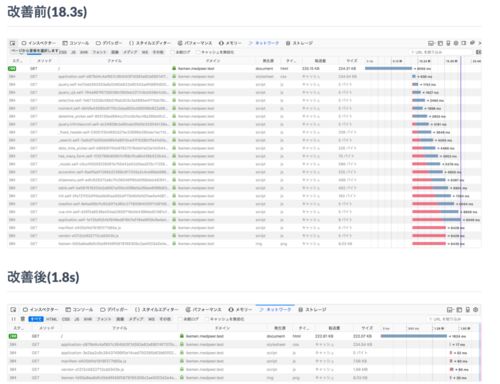Open the デバッガー tab in the upper panel
The image size is (500, 384).
[109, 43]
